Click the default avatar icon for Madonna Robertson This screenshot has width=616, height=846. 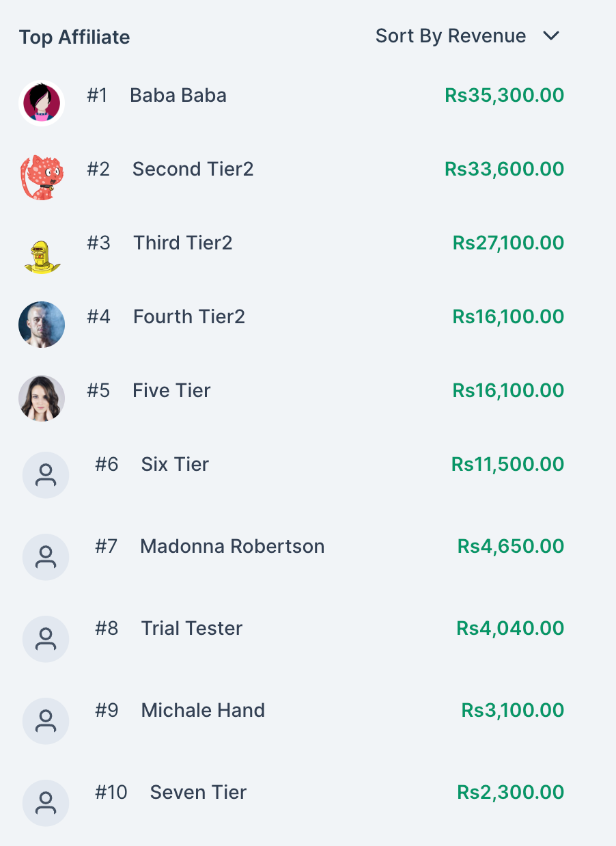click(46, 557)
